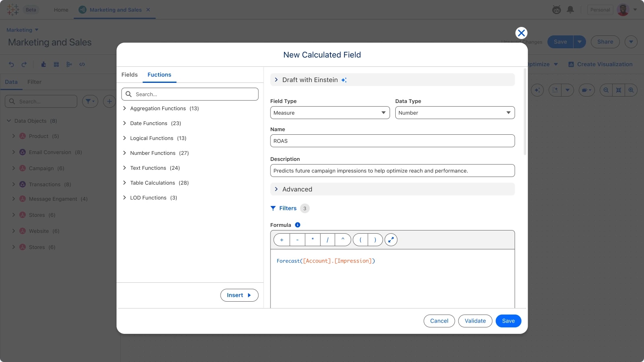Expand the formula editor to full size
The height and width of the screenshot is (362, 644).
point(391,240)
